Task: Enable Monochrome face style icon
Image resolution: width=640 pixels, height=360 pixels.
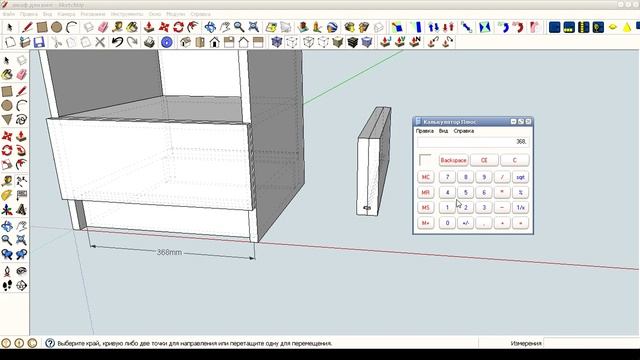Action: pos(367,42)
